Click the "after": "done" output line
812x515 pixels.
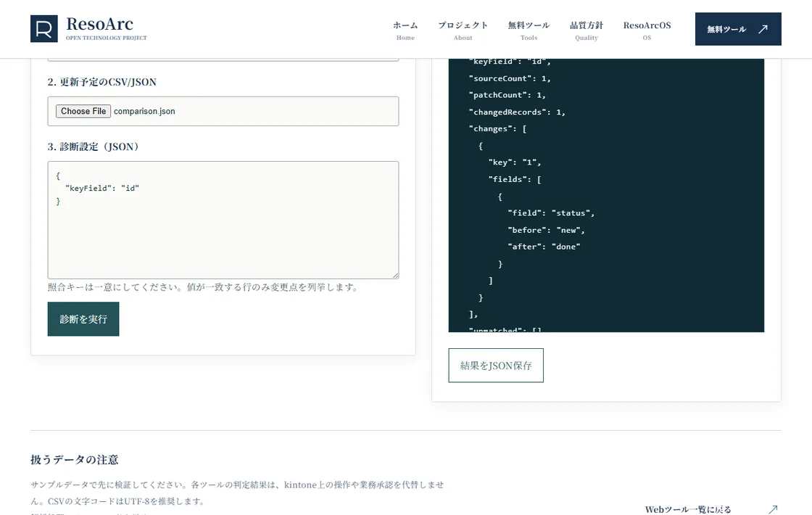[544, 247]
